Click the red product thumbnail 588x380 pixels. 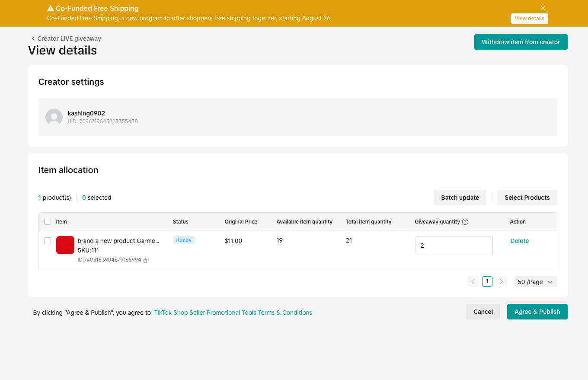tap(65, 245)
